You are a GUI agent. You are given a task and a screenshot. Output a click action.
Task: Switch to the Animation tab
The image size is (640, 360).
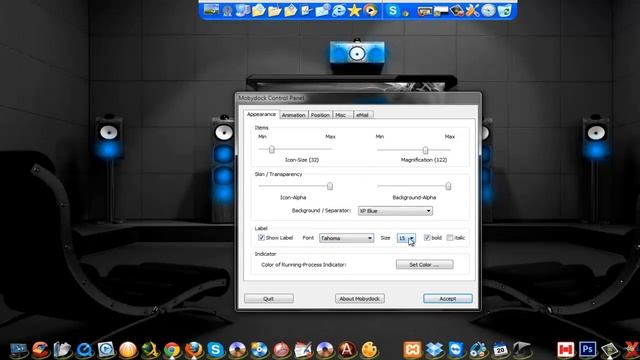(293, 115)
